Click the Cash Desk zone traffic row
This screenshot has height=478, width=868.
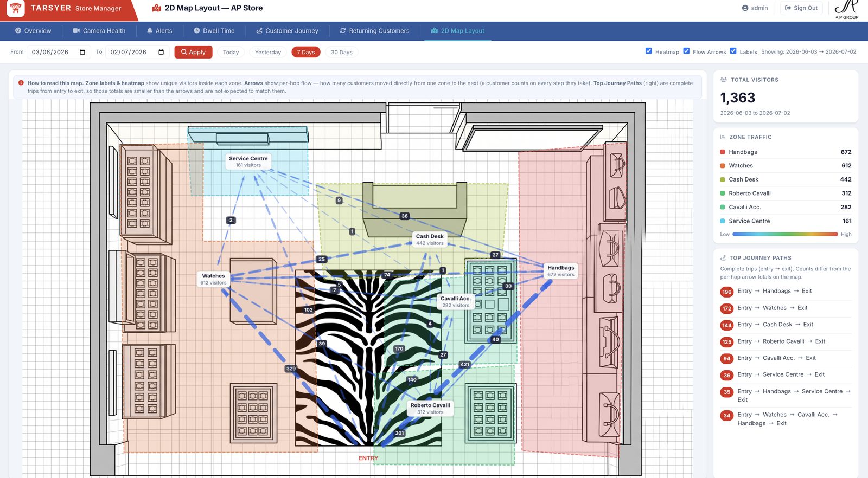(786, 179)
